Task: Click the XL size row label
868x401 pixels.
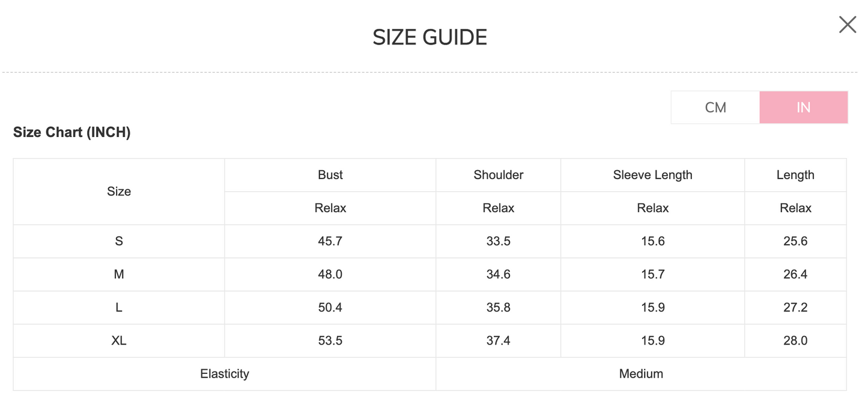Action: (119, 340)
